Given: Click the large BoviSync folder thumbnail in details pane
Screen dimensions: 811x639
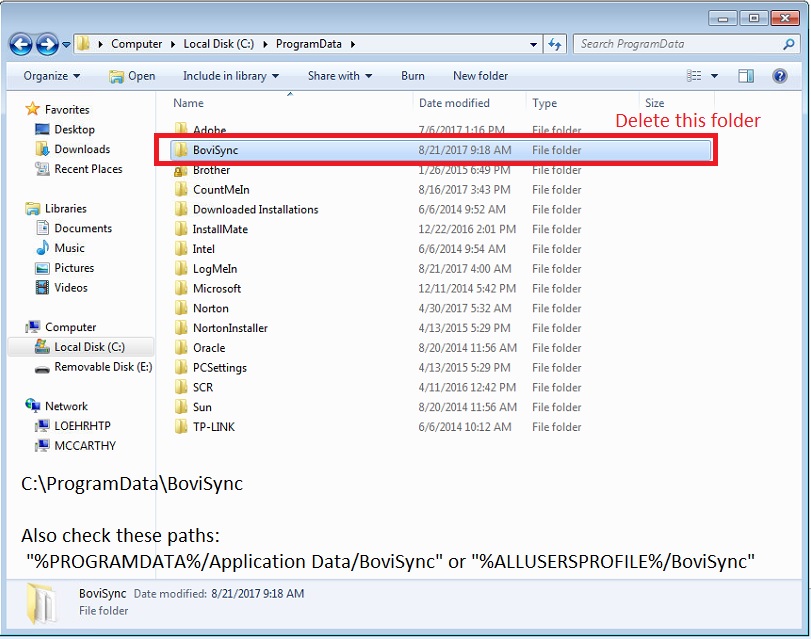Looking at the screenshot, I should (x=41, y=603).
